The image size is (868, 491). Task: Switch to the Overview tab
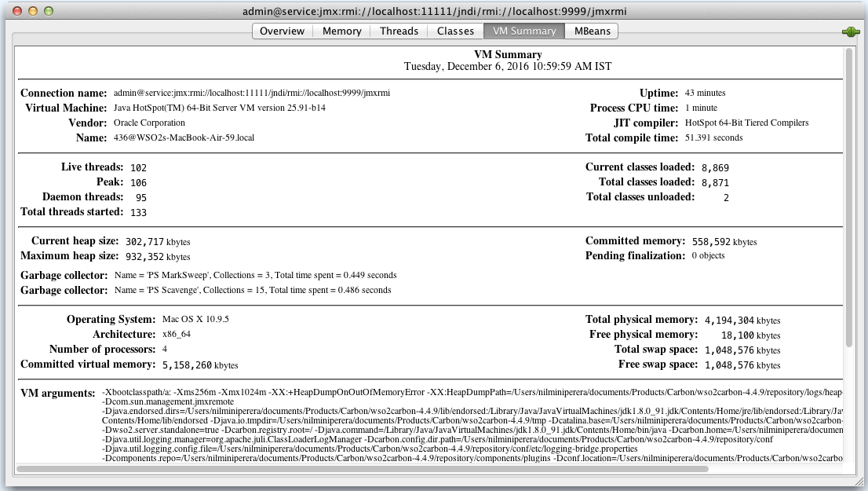282,31
